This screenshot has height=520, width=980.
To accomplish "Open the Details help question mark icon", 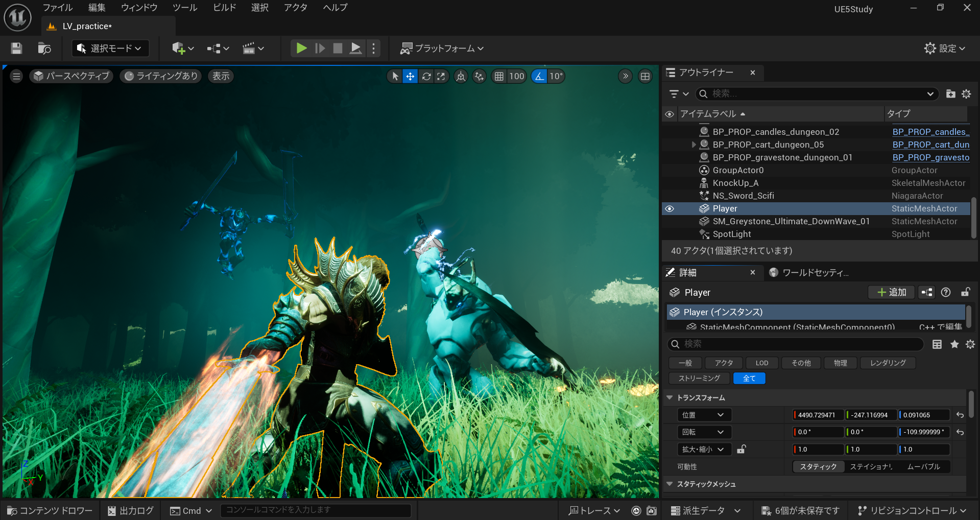I will click(946, 292).
